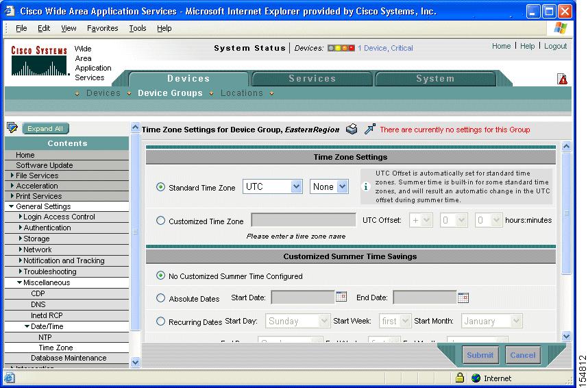Image resolution: width=588 pixels, height=388 pixels.
Task: Click the print icon beside EasternRegion title
Action: [x=352, y=129]
